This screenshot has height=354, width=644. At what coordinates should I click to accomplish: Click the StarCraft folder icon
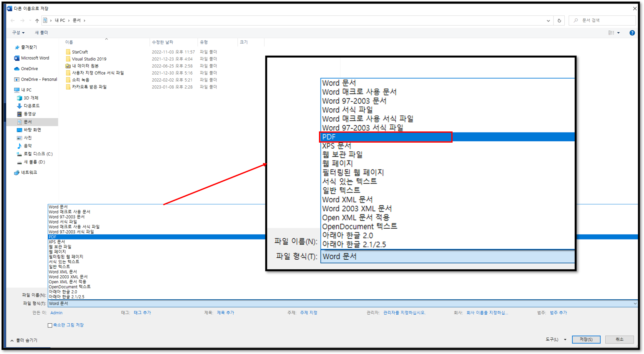(68, 52)
